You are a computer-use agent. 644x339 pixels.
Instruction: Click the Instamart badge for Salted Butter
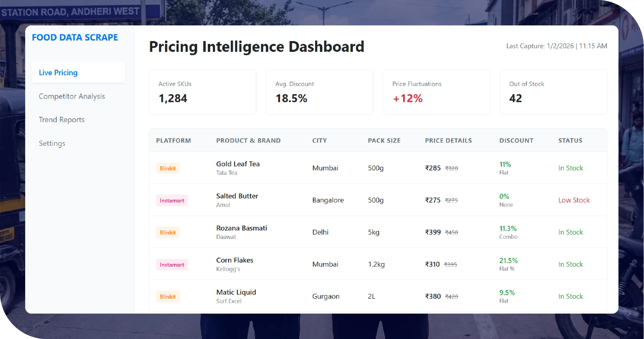tap(172, 200)
